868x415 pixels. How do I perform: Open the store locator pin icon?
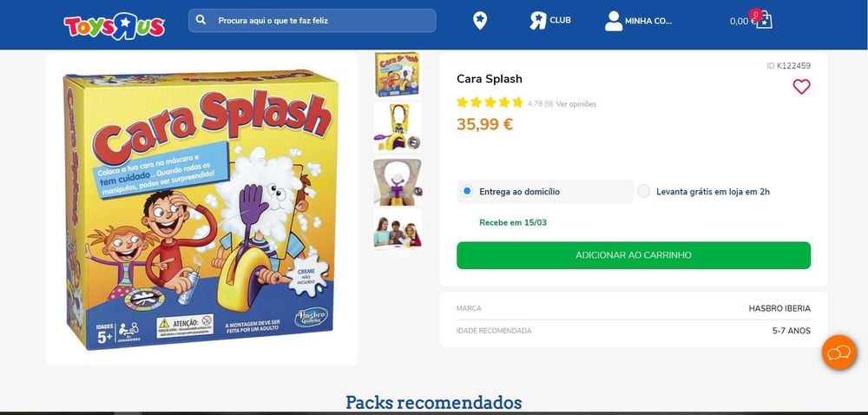(480, 21)
